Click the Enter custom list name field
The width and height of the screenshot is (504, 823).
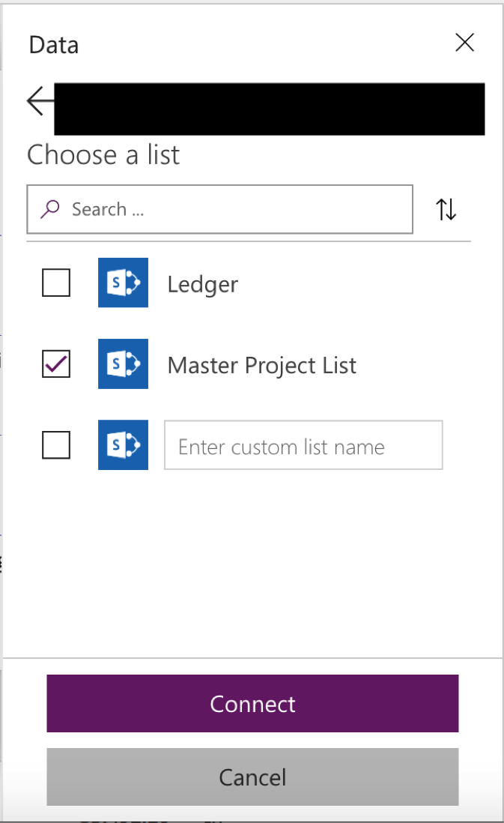click(303, 445)
